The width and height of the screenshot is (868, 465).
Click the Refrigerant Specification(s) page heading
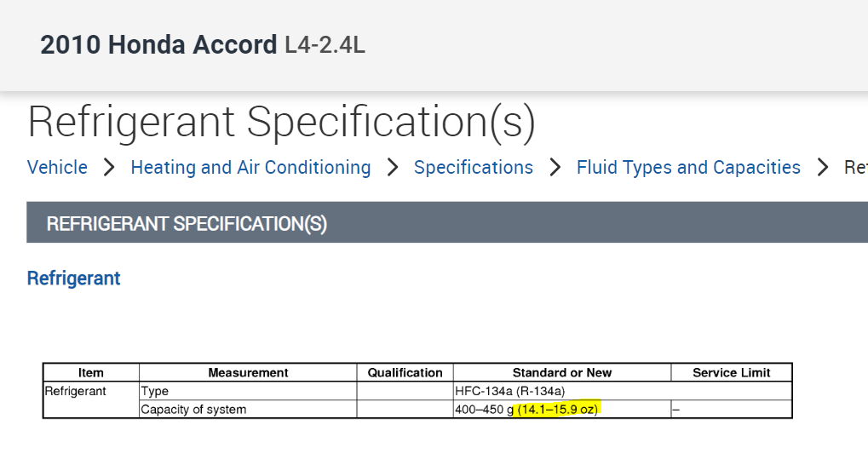click(x=281, y=122)
